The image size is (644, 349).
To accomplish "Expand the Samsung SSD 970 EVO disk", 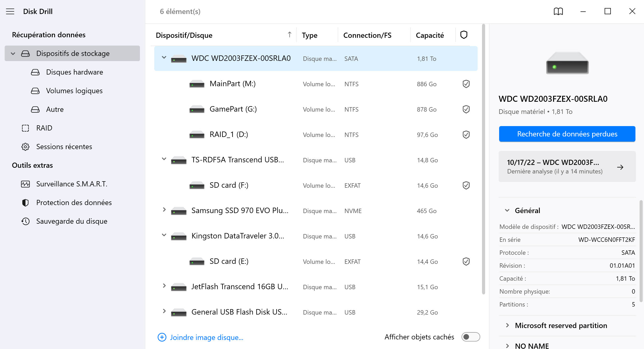I will (x=164, y=210).
